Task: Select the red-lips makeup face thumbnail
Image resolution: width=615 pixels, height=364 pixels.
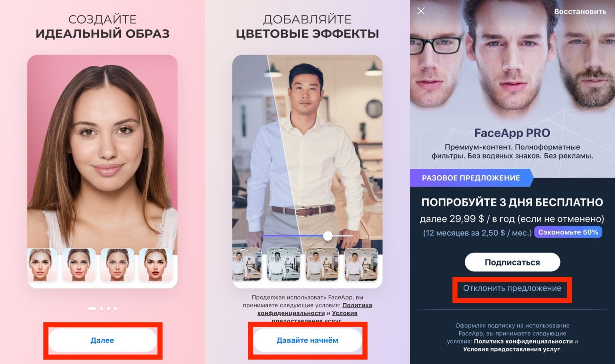Action: (x=155, y=265)
